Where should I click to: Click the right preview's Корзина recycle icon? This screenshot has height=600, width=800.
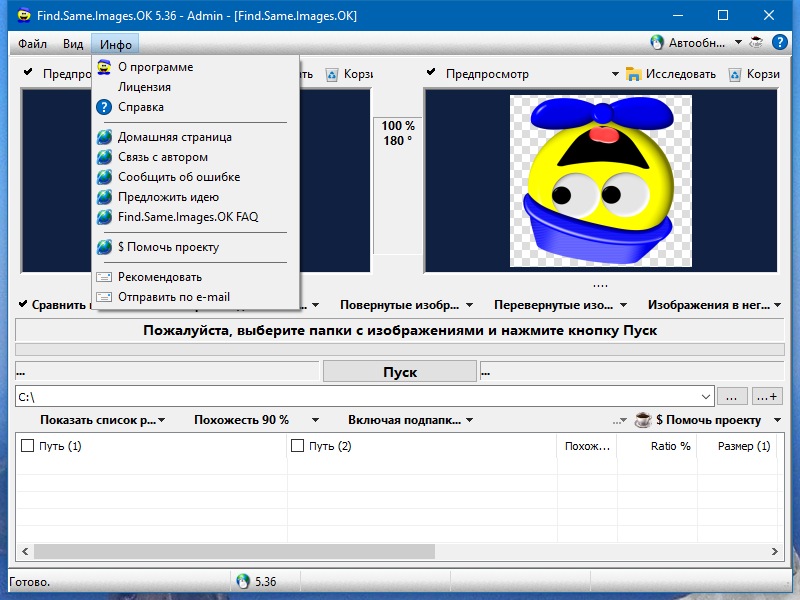pos(735,75)
